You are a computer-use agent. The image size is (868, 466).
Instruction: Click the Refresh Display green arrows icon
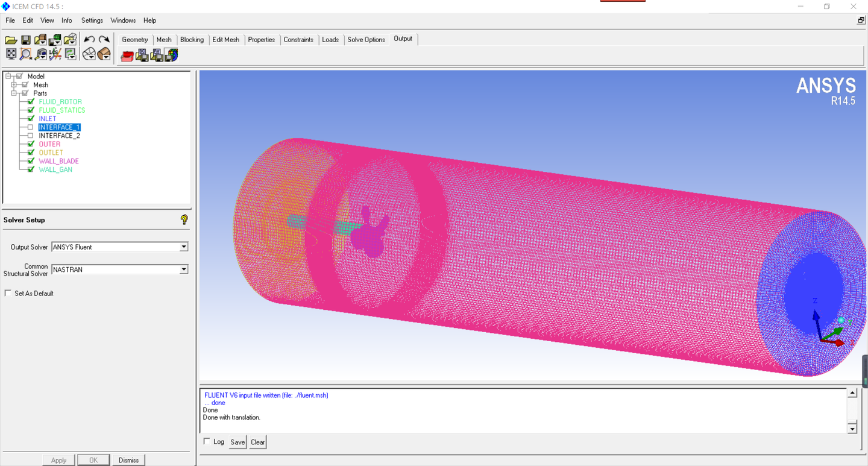coord(71,54)
